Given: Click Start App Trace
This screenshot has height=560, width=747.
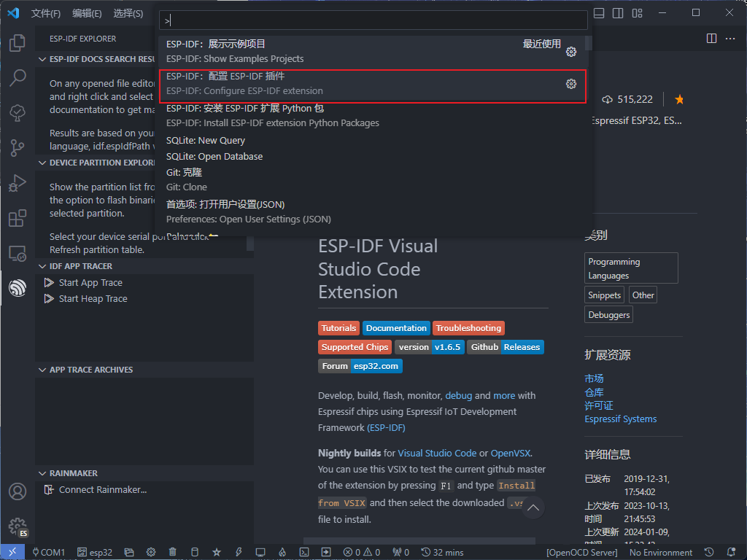Looking at the screenshot, I should (90, 283).
